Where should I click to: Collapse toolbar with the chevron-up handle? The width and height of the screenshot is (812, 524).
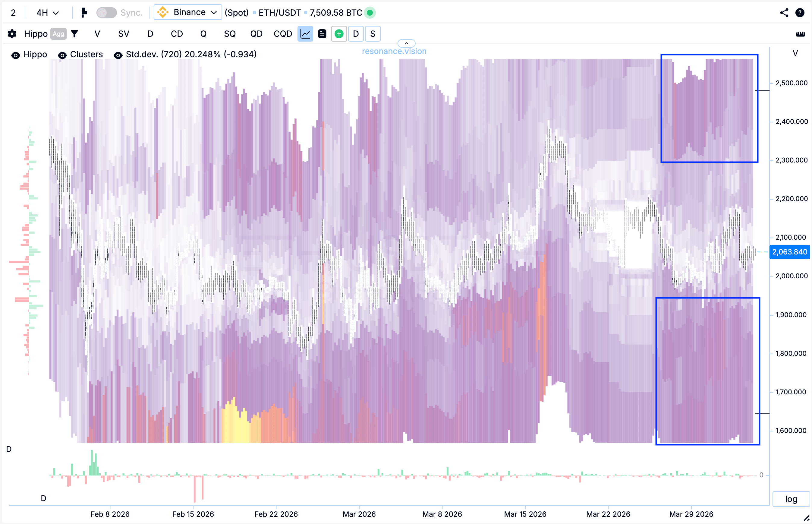(x=406, y=43)
